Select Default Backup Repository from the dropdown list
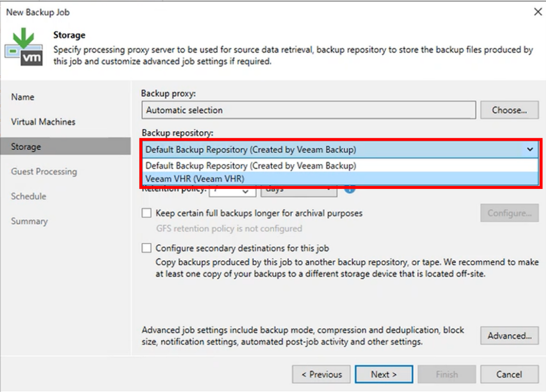Viewport: 546px width, 392px height. (340, 165)
